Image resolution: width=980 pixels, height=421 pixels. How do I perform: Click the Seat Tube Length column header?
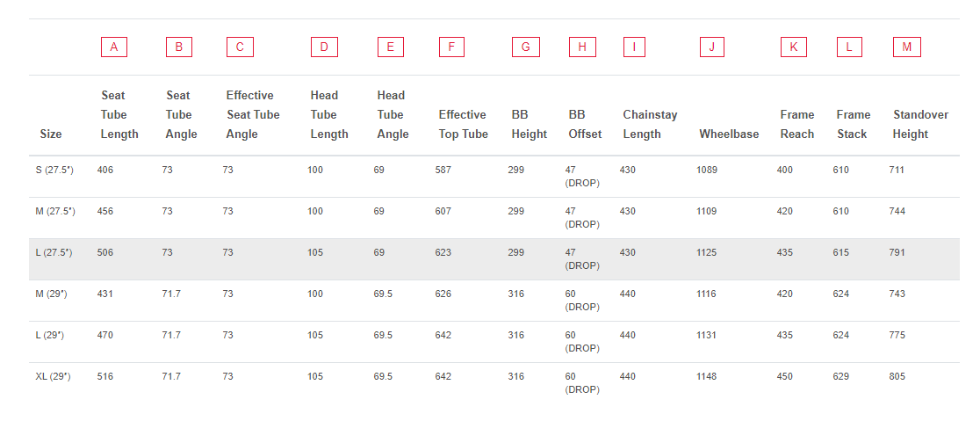tap(119, 114)
